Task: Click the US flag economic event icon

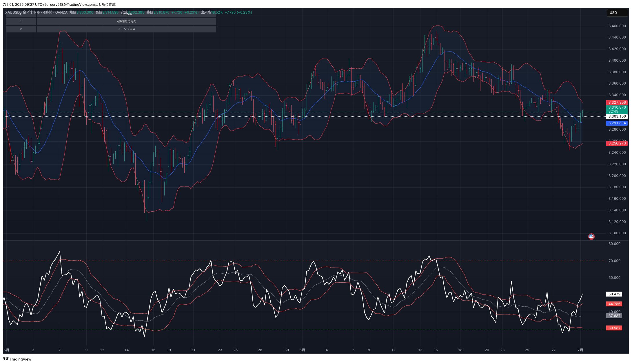Action: (x=591, y=237)
